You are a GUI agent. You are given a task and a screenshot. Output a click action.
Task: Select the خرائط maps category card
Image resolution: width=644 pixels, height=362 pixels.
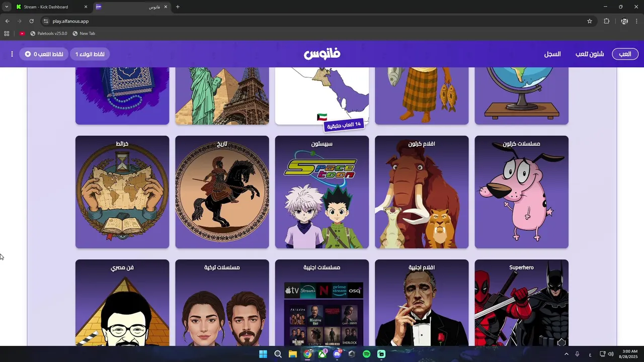[122, 192]
